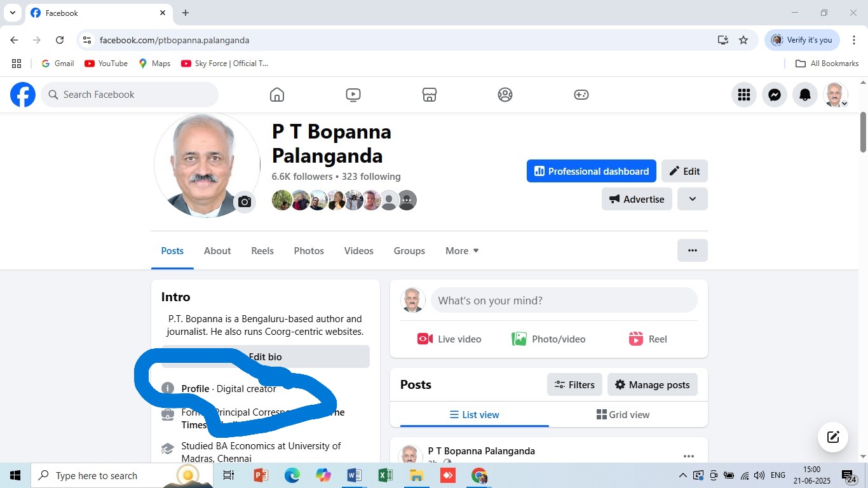Viewport: 868px width, 488px height.
Task: Open the Facebook menu grid icon
Action: pos(744,95)
